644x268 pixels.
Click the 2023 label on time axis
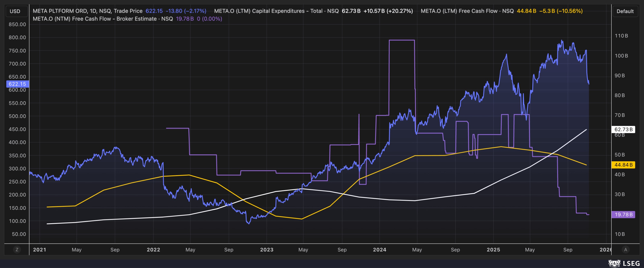pos(266,250)
